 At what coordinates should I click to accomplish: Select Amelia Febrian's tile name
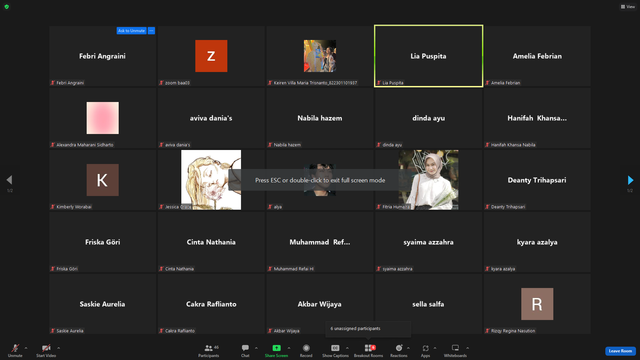pos(537,56)
